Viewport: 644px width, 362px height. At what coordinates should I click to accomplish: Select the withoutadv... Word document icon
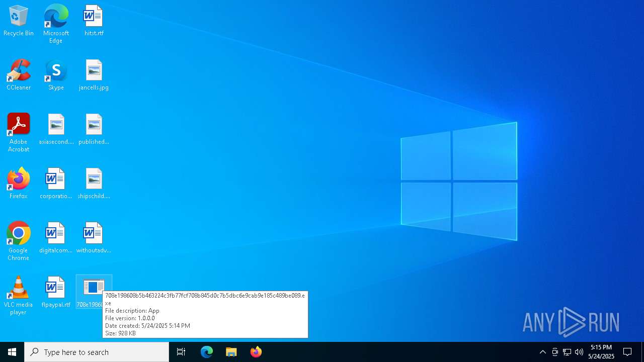94,238
